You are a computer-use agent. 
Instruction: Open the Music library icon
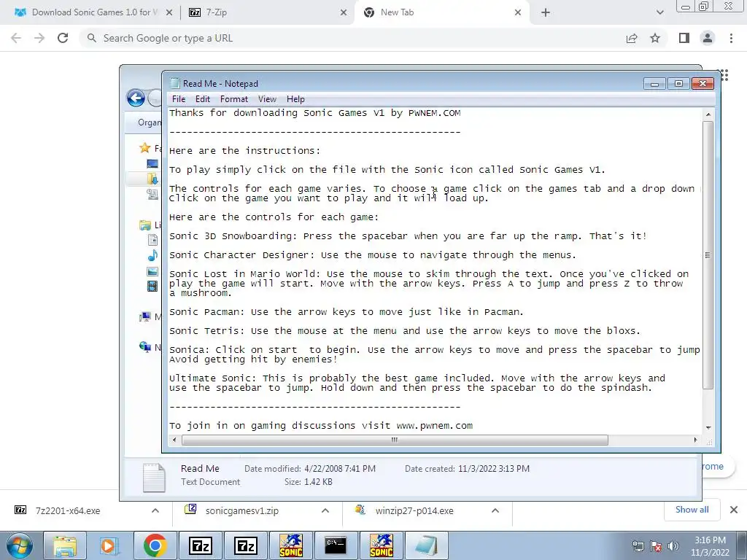coord(152,256)
